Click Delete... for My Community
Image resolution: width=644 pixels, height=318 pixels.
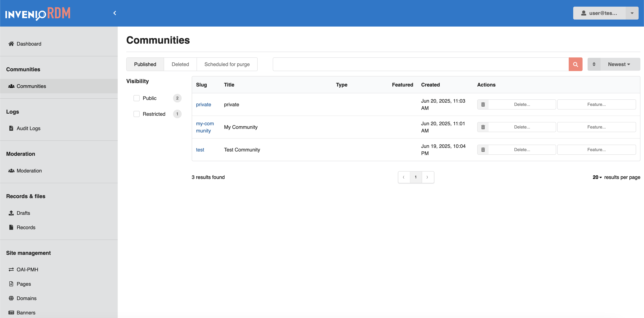tap(516, 127)
